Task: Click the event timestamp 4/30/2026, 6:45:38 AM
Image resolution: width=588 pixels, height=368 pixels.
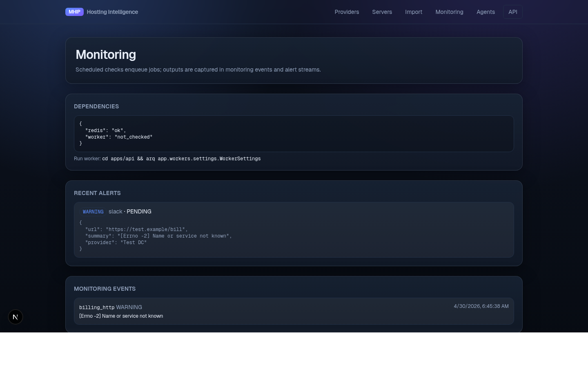Action: [x=481, y=306]
